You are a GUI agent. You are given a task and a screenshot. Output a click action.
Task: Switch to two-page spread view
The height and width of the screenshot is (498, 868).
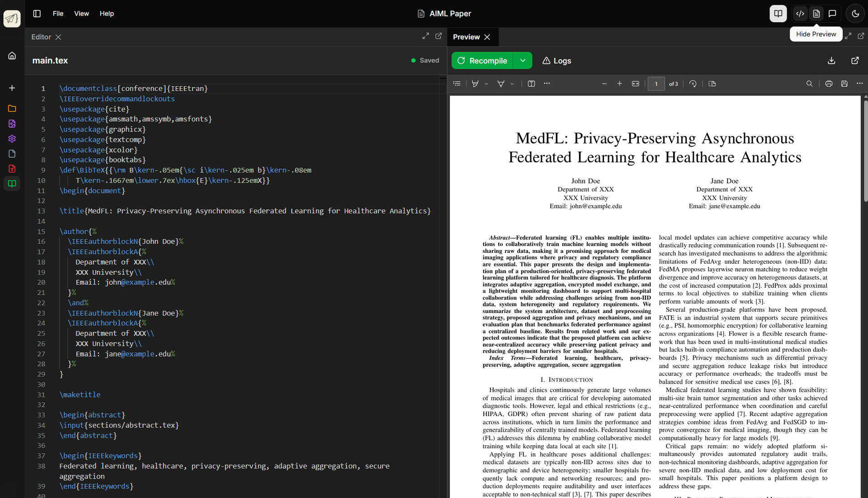pos(712,84)
